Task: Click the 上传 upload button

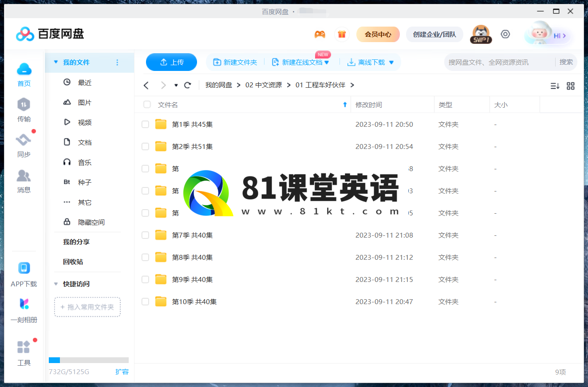Action: point(171,62)
